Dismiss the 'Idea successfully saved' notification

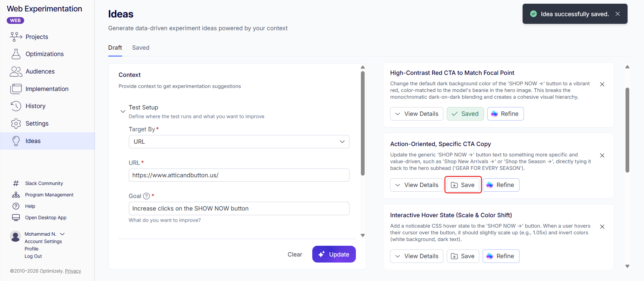(x=618, y=14)
